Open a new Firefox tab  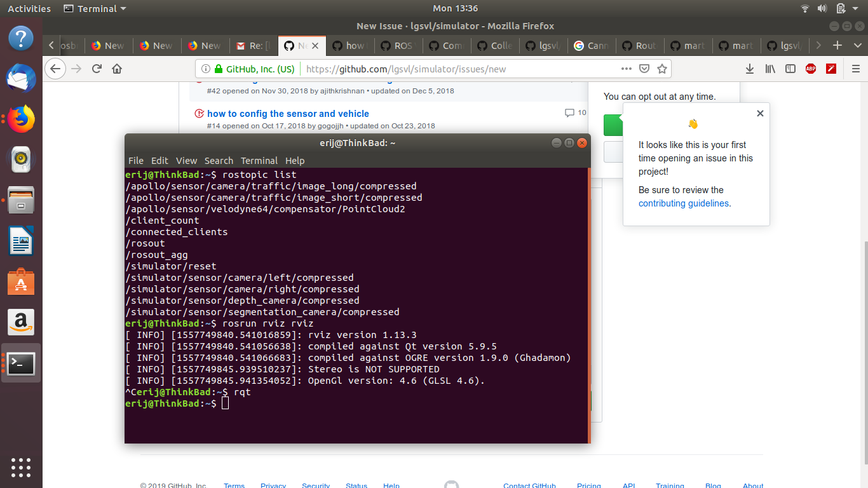point(837,45)
